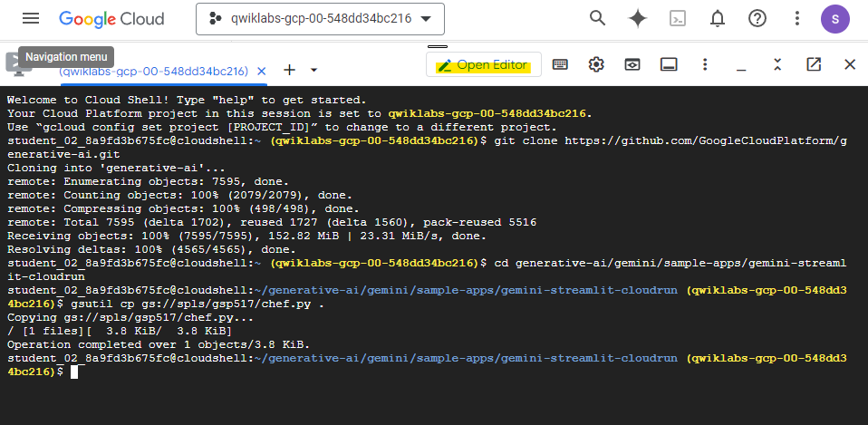This screenshot has width=868, height=425.
Task: Click the Google Cloud logo
Action: tap(111, 19)
